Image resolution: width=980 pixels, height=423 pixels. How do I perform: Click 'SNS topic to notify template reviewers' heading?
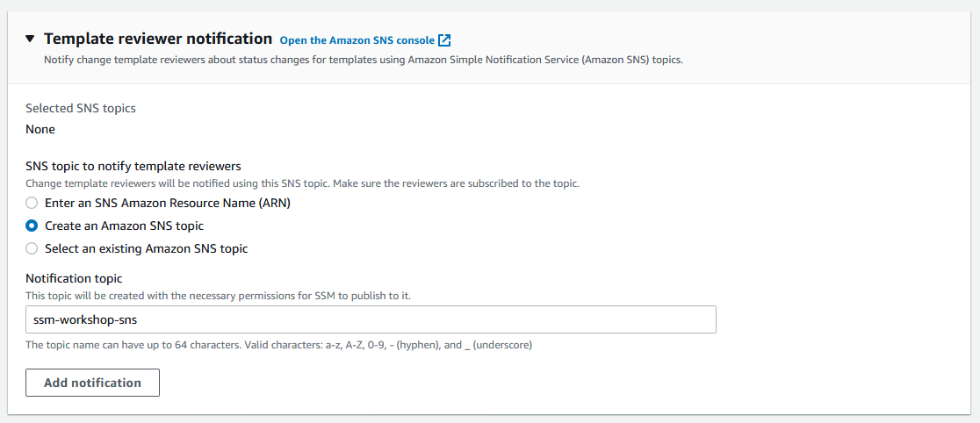(133, 166)
